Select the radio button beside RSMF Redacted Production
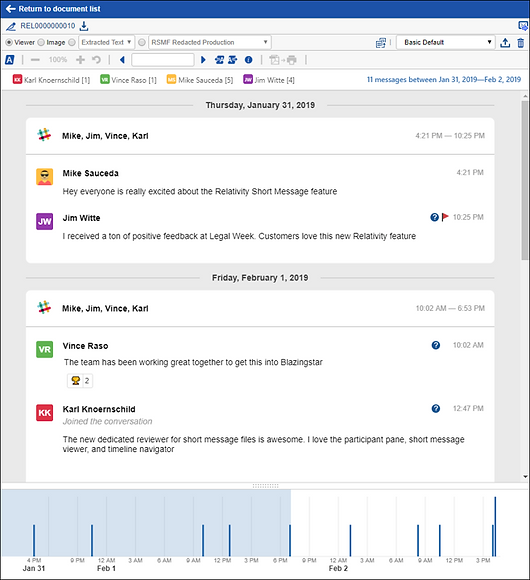This screenshot has height=580, width=530. click(142, 43)
